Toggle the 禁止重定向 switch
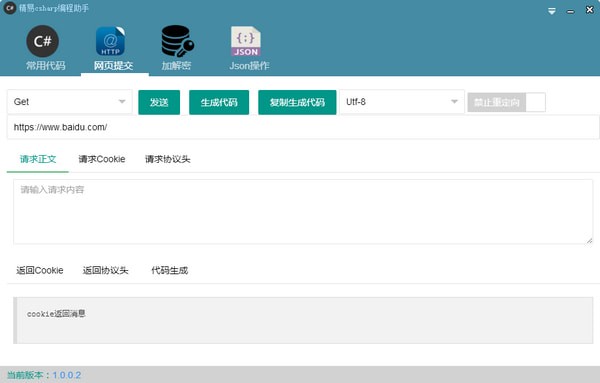Viewport: 600px width, 383px height. coord(506,102)
